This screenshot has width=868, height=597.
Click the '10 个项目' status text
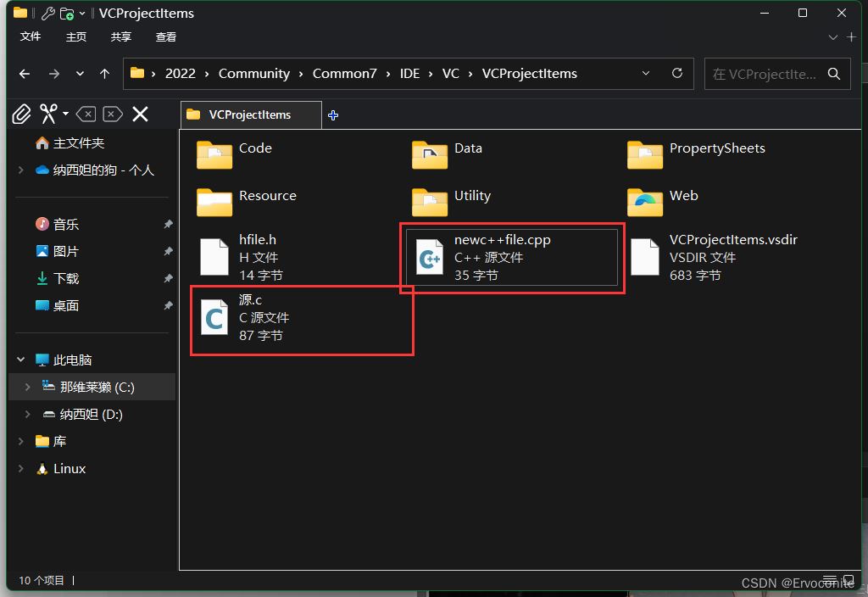42,580
